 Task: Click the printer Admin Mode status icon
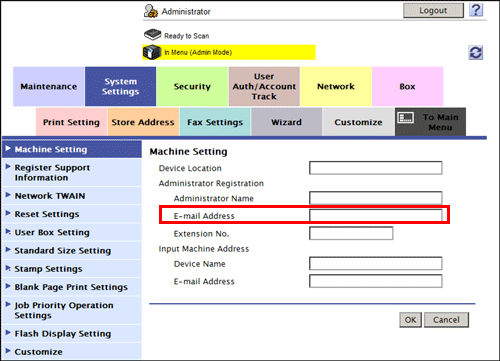[x=152, y=52]
